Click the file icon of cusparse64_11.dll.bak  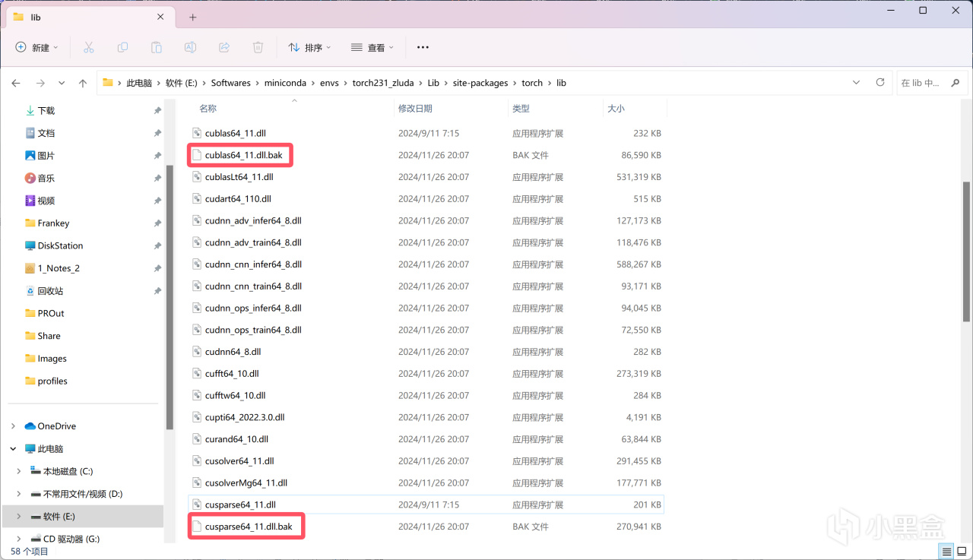point(197,527)
